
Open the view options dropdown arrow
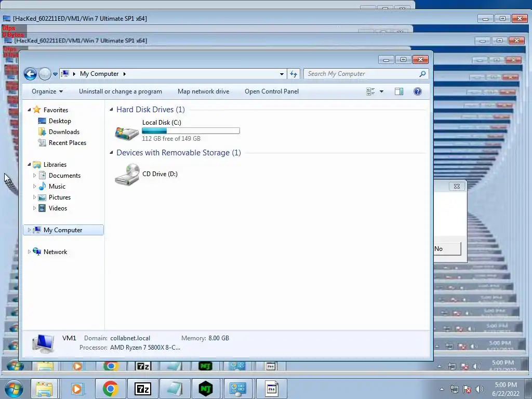(381, 91)
